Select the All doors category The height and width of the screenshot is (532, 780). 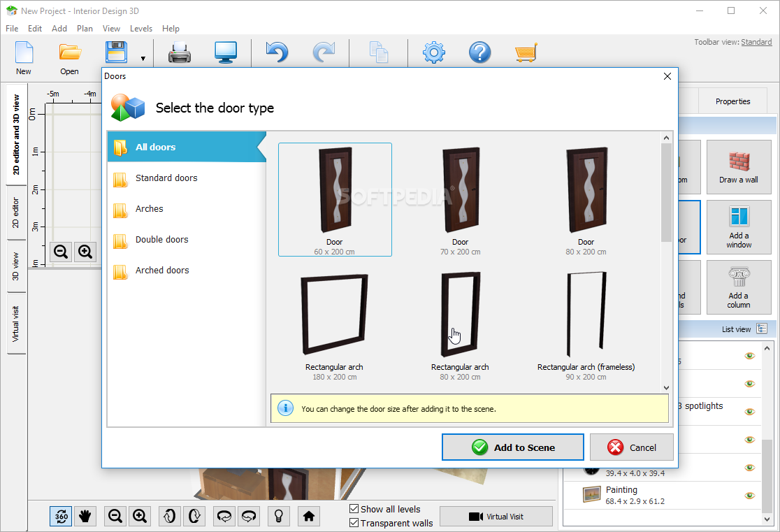tap(187, 147)
